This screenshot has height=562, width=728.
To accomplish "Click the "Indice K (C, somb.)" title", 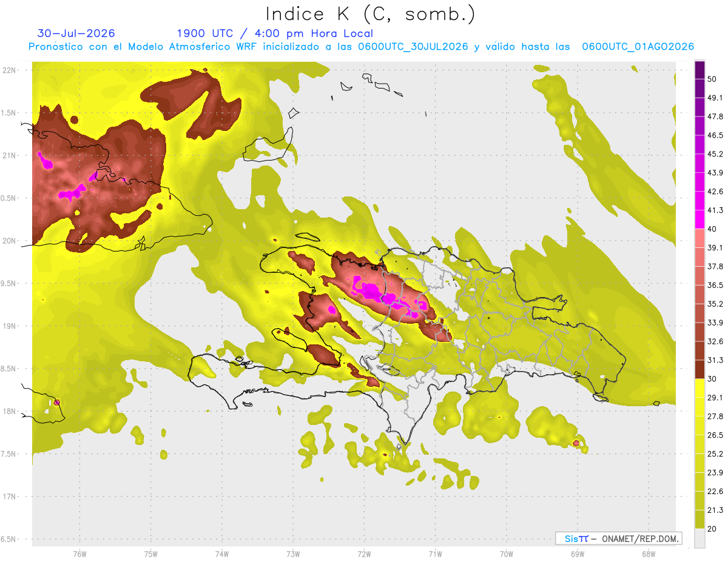I will click(371, 15).
